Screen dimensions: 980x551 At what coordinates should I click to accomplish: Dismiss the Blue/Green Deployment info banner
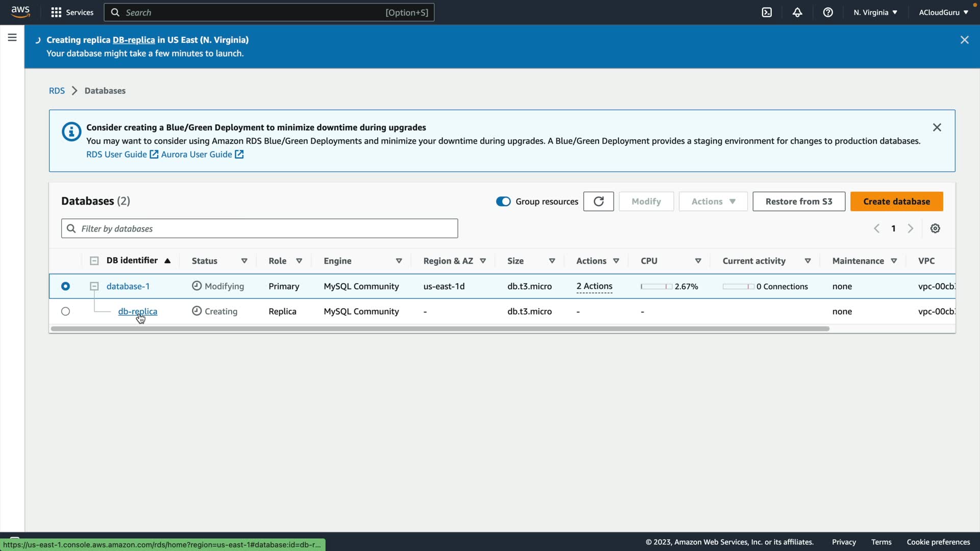point(937,128)
